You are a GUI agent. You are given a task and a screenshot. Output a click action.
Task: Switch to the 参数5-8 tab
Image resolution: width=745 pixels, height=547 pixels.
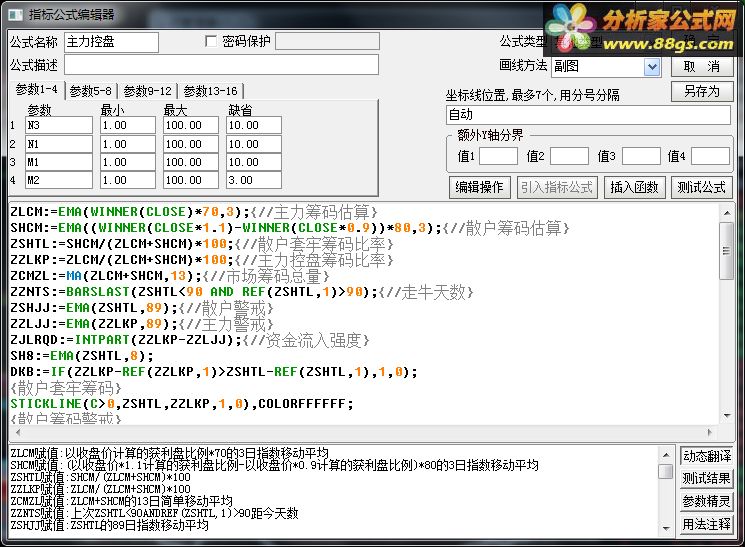coord(90,91)
